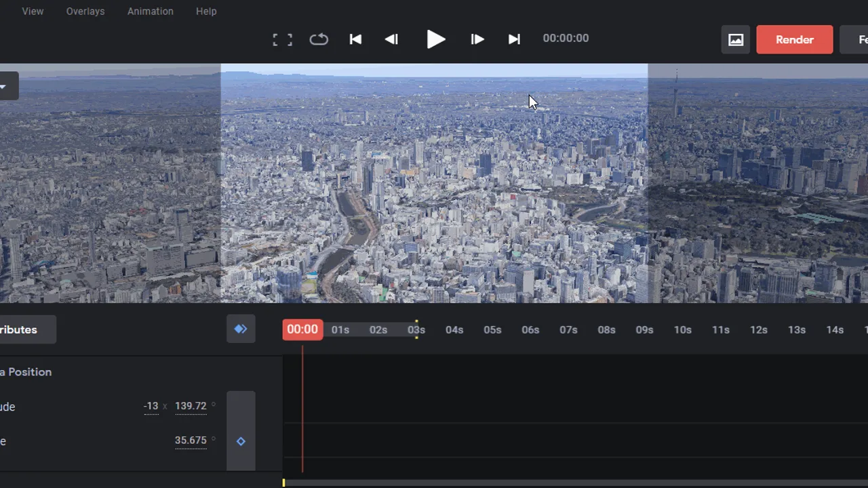The height and width of the screenshot is (488, 868).
Task: Click the timeline horizontal scrollbar
Action: tap(575, 483)
